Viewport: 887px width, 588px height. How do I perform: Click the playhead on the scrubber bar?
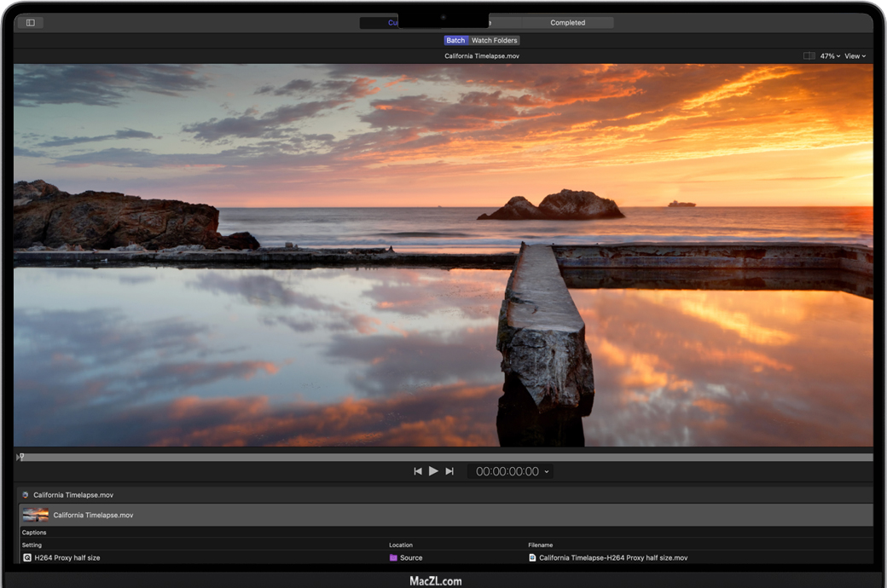(x=21, y=457)
